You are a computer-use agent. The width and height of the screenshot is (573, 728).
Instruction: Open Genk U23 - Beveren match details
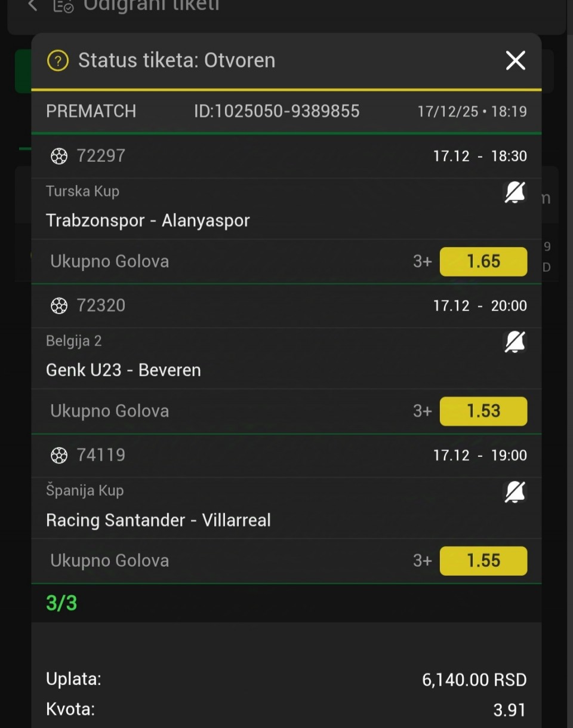(x=124, y=370)
